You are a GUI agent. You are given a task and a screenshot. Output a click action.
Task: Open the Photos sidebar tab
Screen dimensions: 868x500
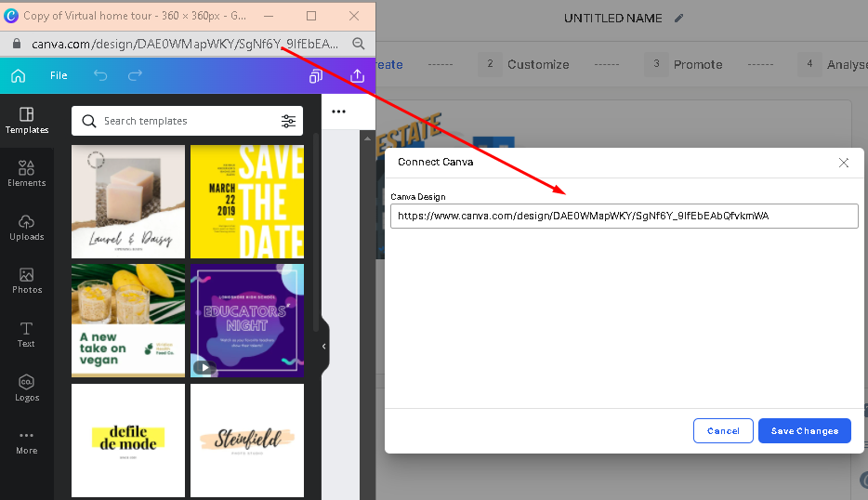[x=27, y=281]
